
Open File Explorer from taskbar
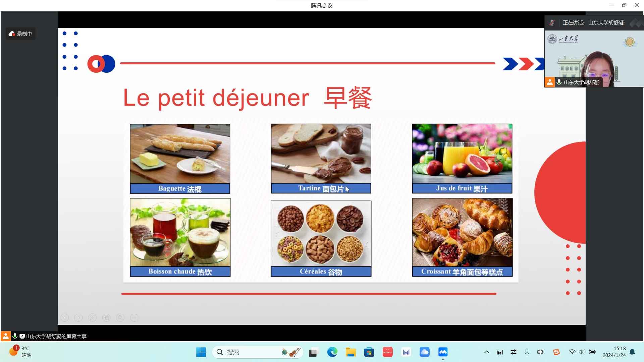351,352
